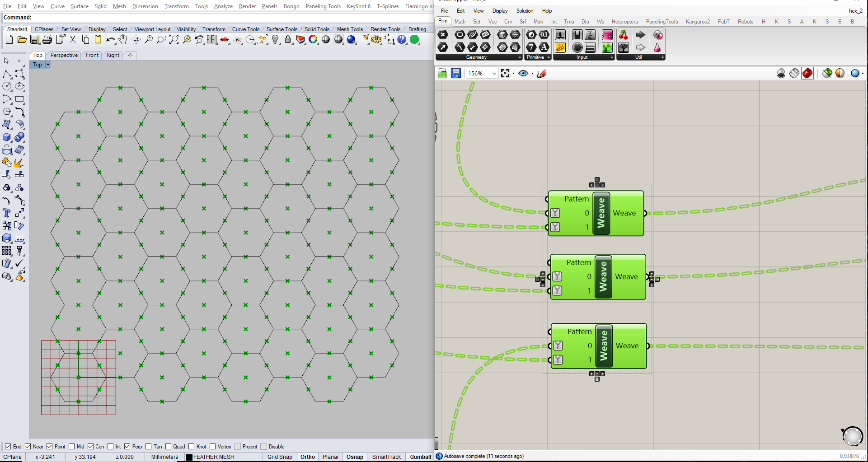This screenshot has height=462, width=868.
Task: Toggle the Perp osnap checkbox
Action: pos(127,447)
